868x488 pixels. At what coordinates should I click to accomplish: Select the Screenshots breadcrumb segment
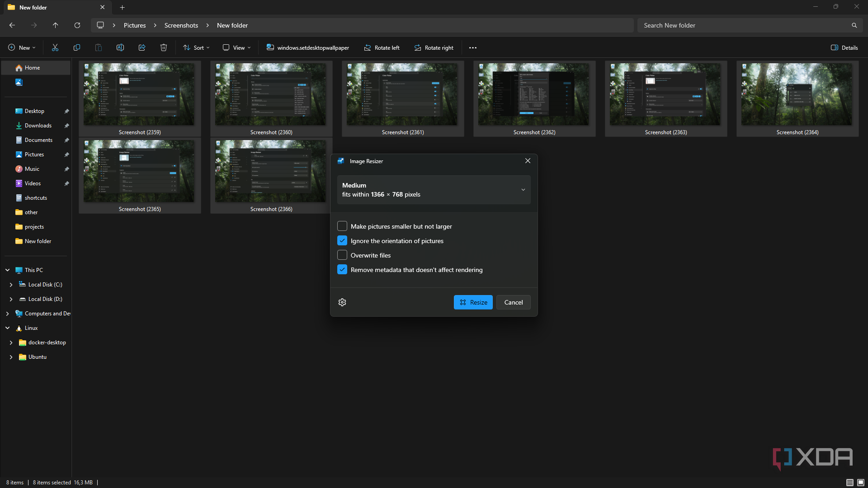pyautogui.click(x=181, y=25)
